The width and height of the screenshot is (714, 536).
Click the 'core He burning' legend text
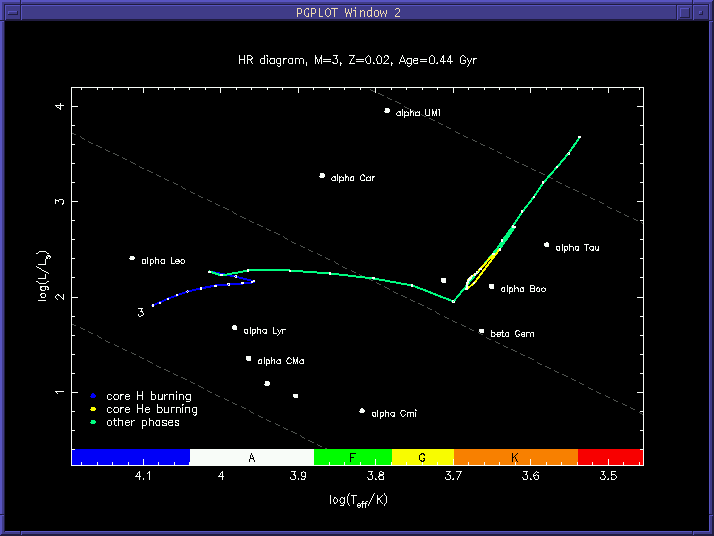click(152, 409)
